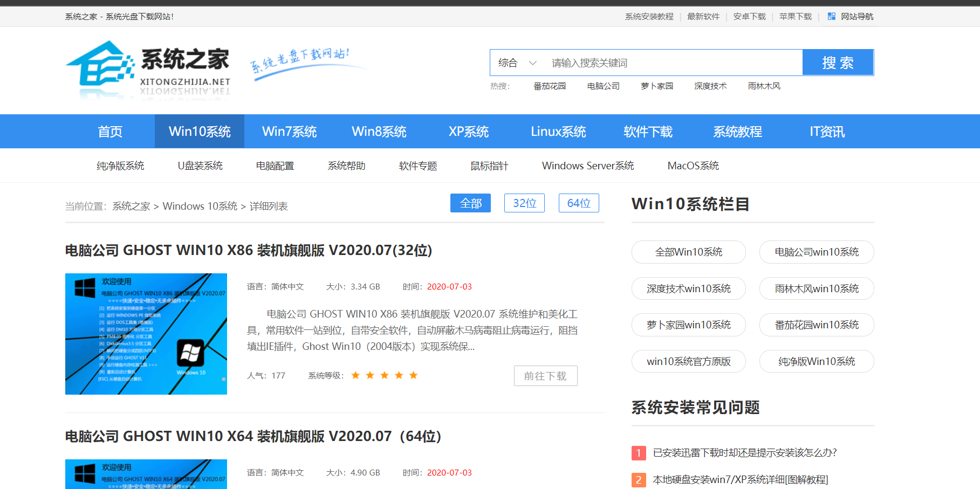The width and height of the screenshot is (980, 489).
Task: Click hot search term 深度技术
Action: click(x=710, y=86)
